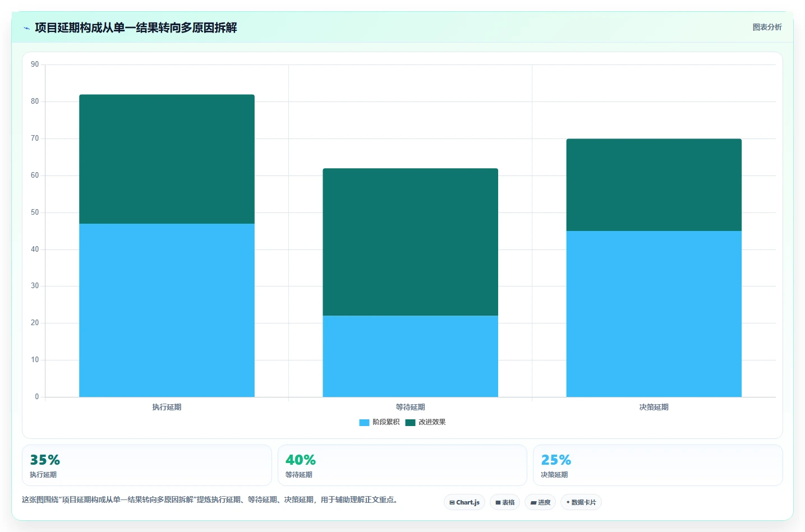Viewport: 805px width, 532px height.
Task: Click the y-axis value 50
Action: pos(35,212)
